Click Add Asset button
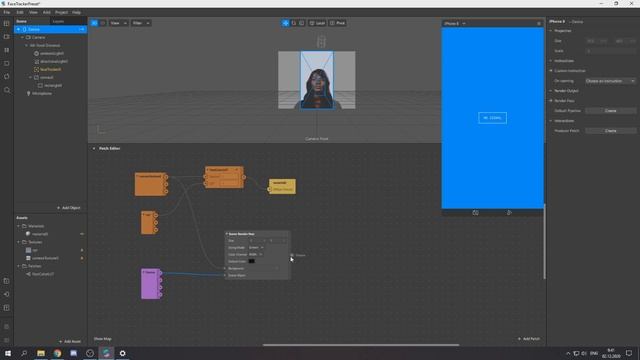This screenshot has height=360, width=640. 70,341
